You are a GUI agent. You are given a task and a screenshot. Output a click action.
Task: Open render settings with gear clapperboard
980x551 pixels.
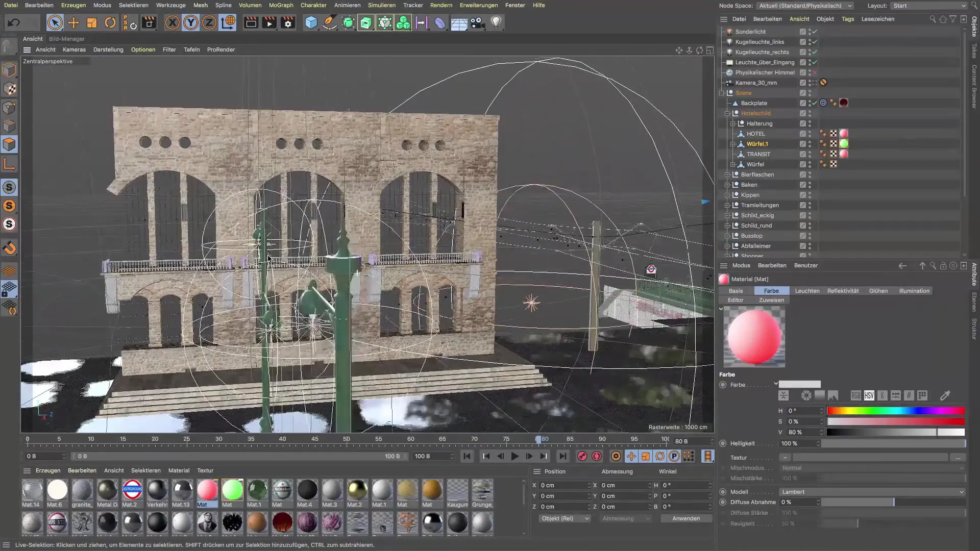point(288,23)
